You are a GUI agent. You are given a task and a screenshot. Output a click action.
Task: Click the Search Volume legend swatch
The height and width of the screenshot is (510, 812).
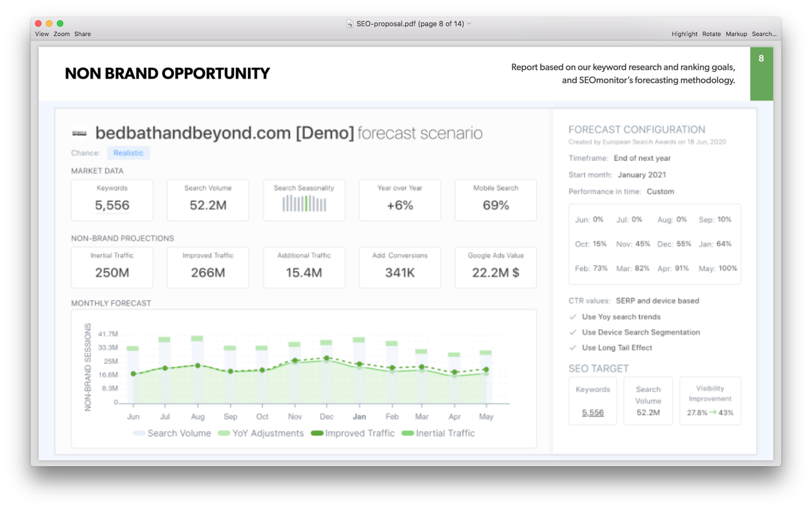point(139,433)
